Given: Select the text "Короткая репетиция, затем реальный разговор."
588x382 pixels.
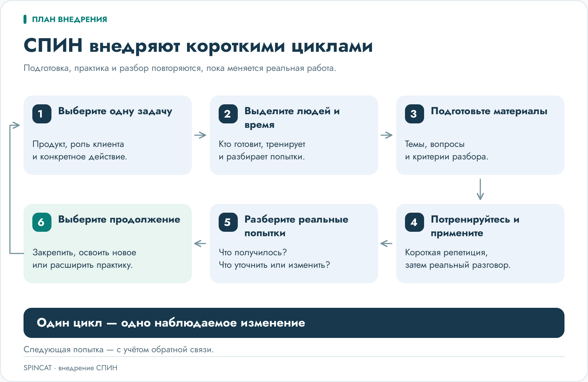Looking at the screenshot, I should pos(458,259).
